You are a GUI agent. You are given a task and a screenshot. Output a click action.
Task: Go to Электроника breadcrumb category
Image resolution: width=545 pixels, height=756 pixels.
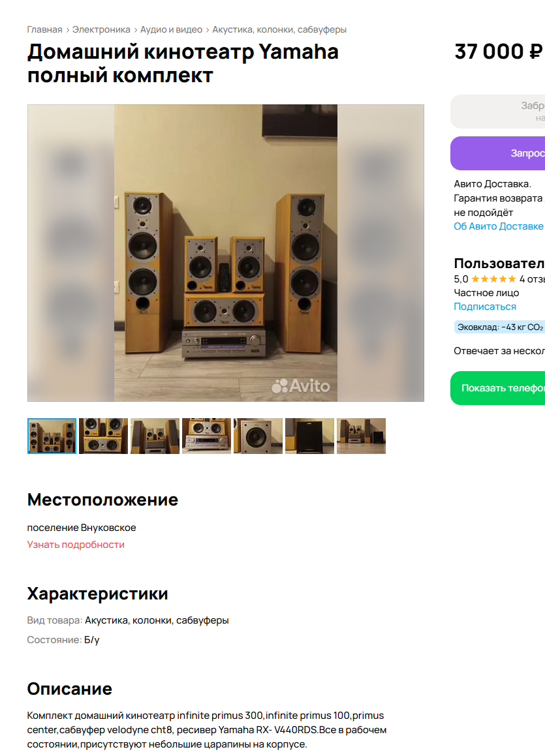[101, 29]
